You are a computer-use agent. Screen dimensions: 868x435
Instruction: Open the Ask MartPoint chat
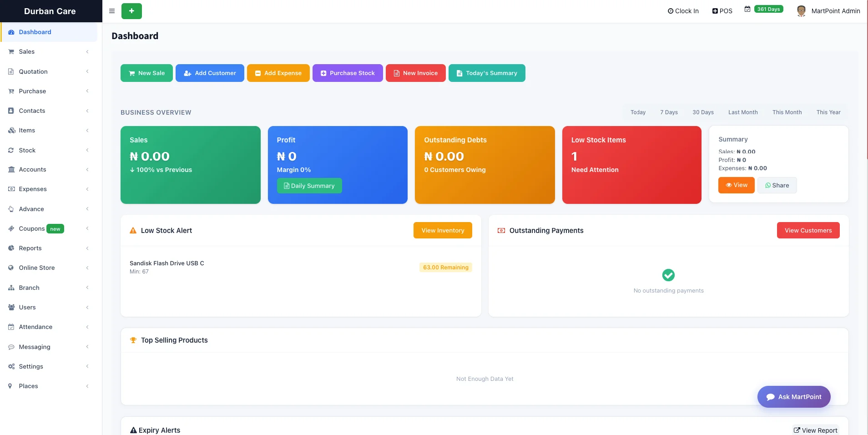pyautogui.click(x=794, y=397)
